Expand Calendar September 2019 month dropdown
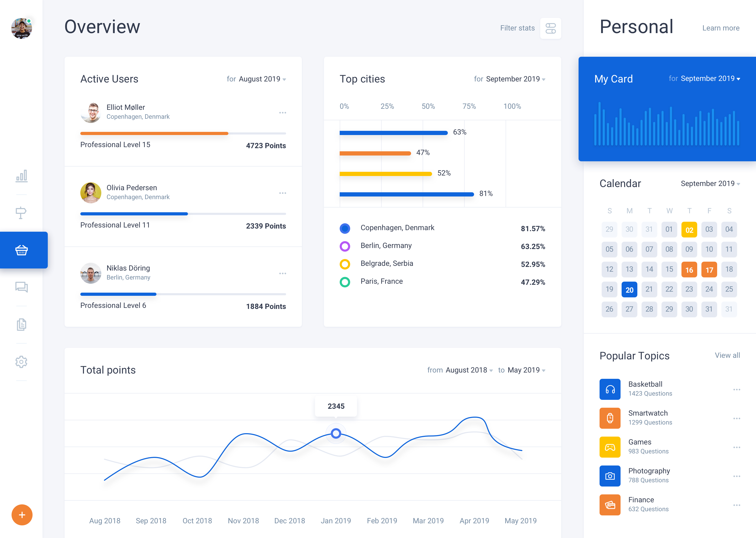Viewport: 756px width, 538px height. [x=710, y=184]
